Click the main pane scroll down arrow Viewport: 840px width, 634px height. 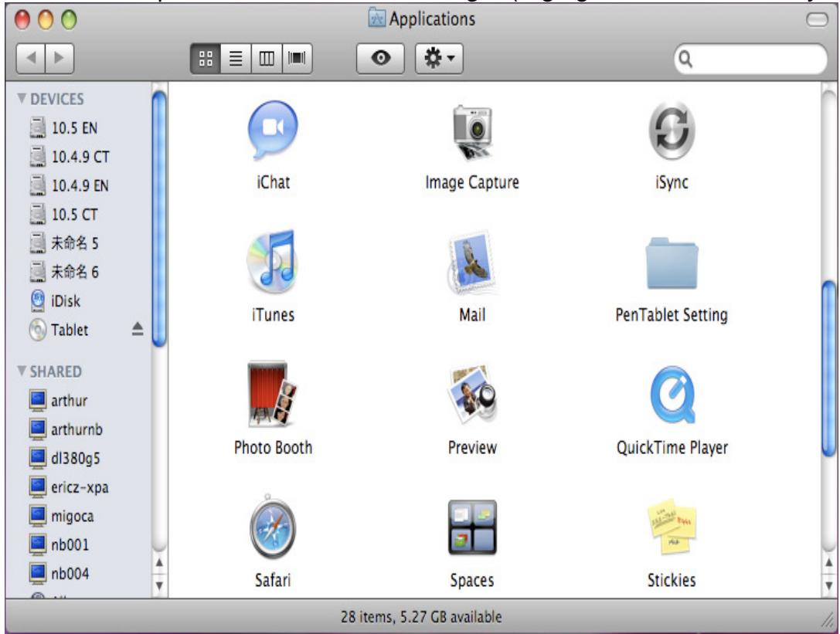[828, 585]
